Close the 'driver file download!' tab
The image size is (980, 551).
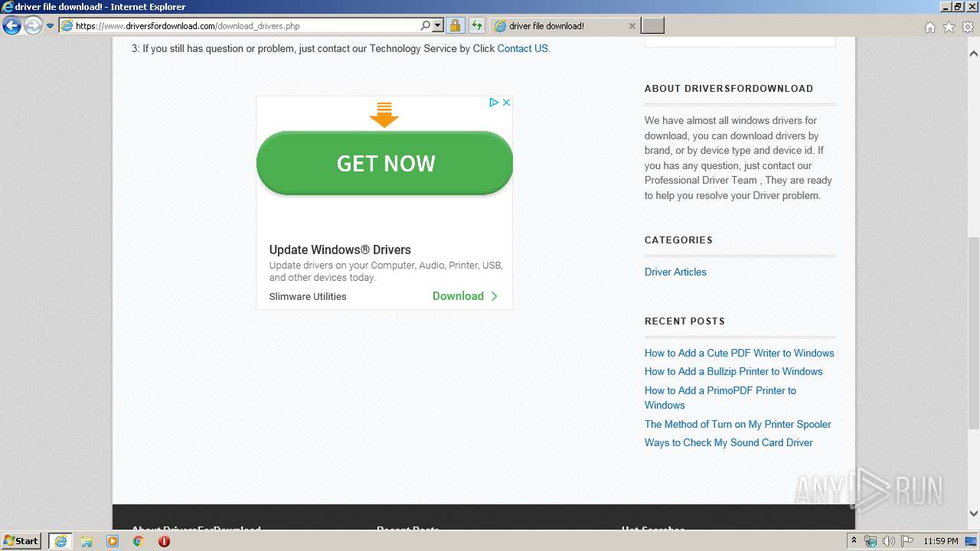(x=632, y=26)
